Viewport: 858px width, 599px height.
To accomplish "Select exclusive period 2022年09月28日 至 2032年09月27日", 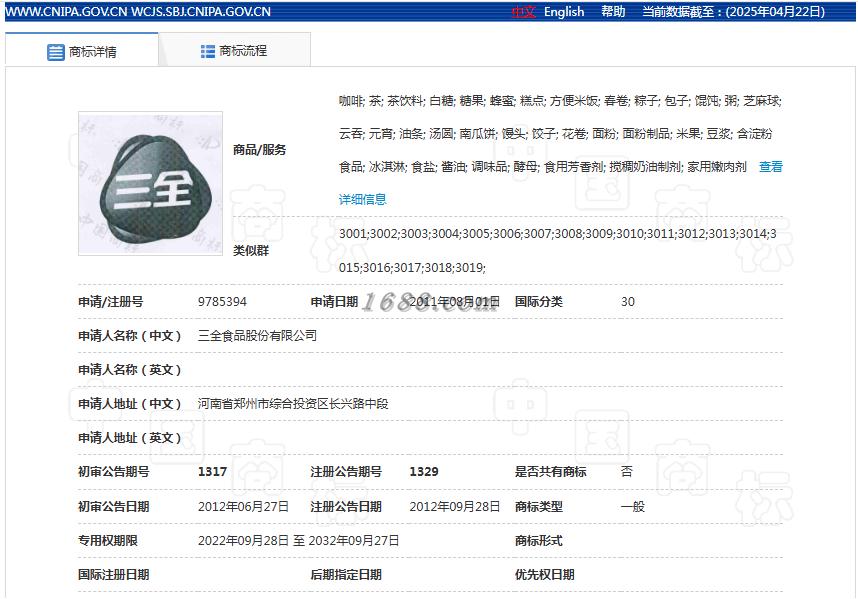I will pos(298,540).
